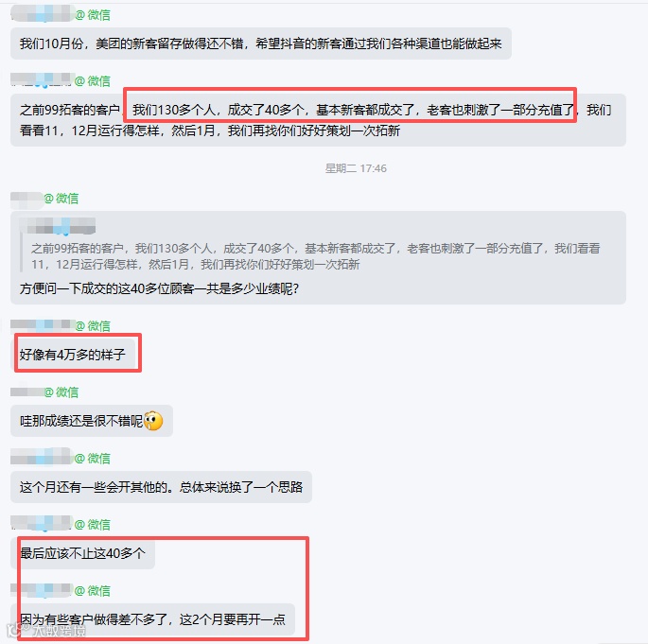Click message 这个月还有一些会开其他的
648x644 pixels.
tap(161, 487)
